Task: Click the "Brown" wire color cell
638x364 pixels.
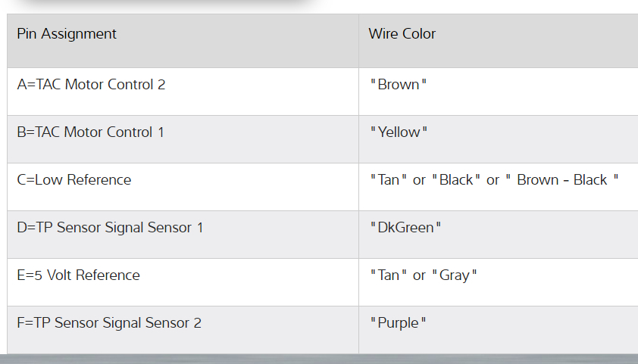Action: [399, 85]
